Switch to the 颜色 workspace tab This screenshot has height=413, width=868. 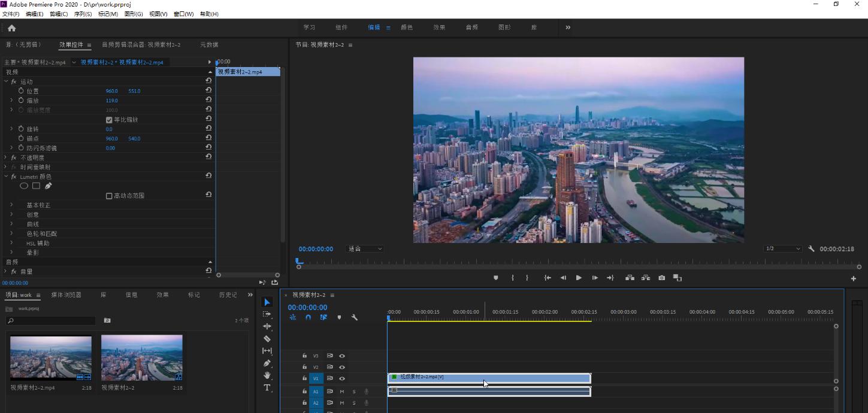407,28
